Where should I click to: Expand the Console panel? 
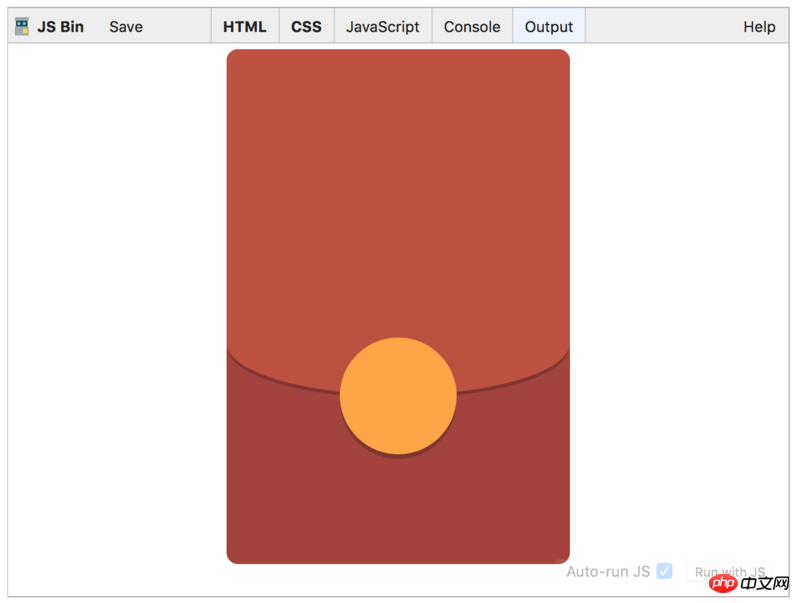471,26
